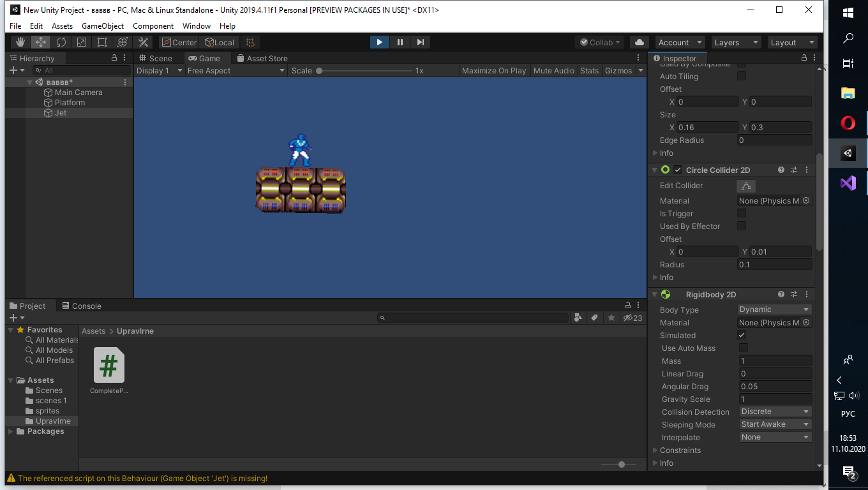This screenshot has width=868, height=490.
Task: Open Interpolate dropdown
Action: point(775,437)
